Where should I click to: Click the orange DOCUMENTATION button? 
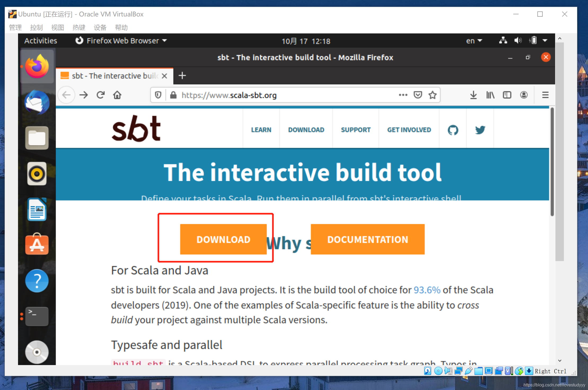(x=368, y=239)
